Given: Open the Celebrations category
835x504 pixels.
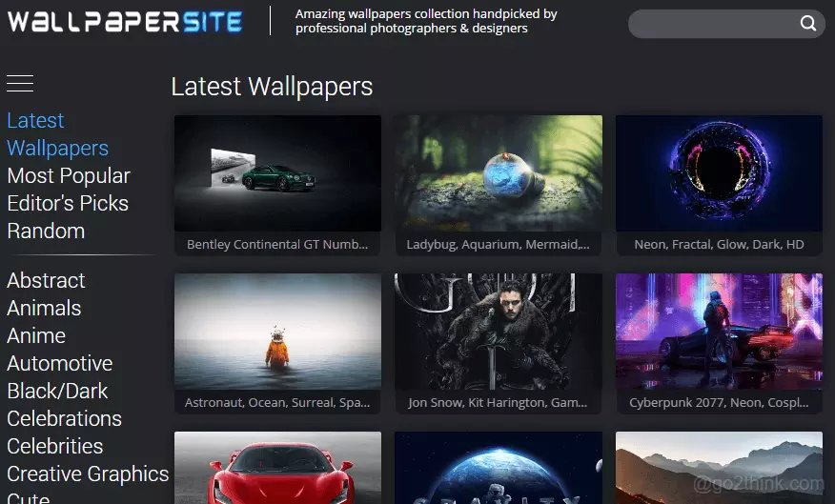Looking at the screenshot, I should [65, 419].
